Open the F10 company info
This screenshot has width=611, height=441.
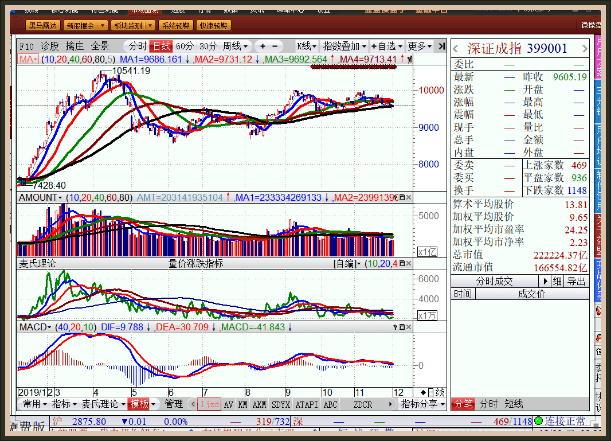(26, 46)
